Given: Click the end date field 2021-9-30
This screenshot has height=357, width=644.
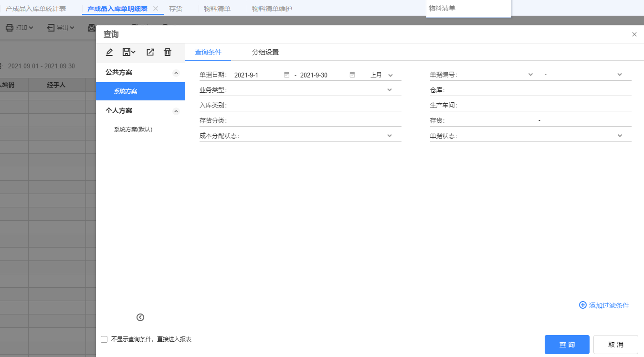Looking at the screenshot, I should (x=324, y=75).
